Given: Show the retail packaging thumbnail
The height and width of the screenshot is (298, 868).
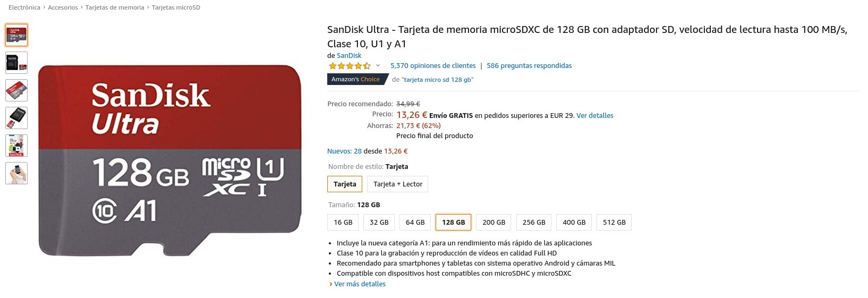Looking at the screenshot, I should 16,146.
